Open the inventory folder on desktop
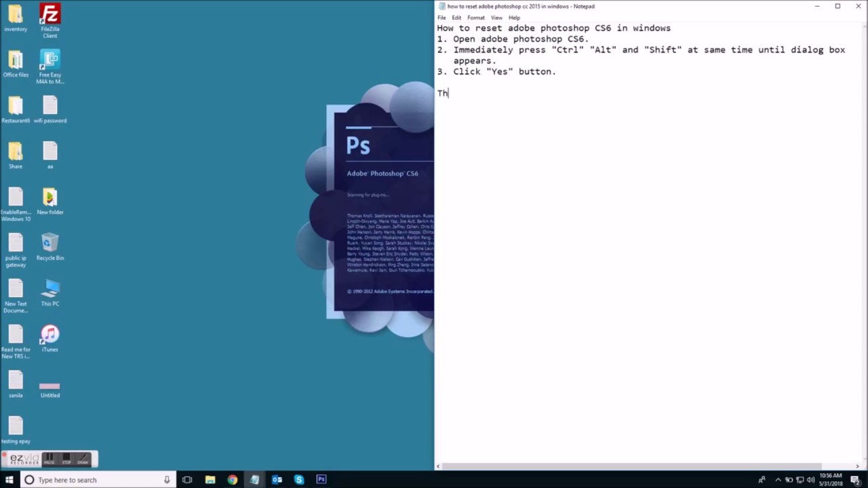This screenshot has height=488, width=868. [x=16, y=18]
